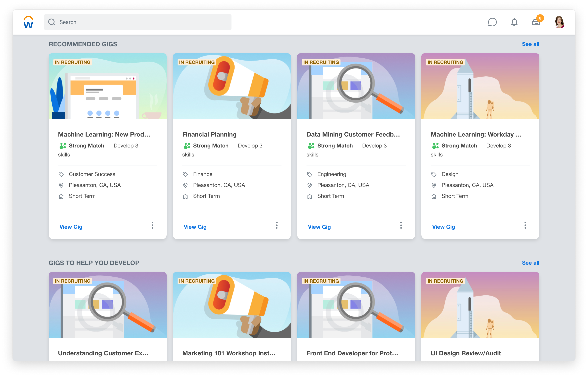Viewport: 588px width, 377px height.
Task: Open the user profile avatar
Action: [559, 22]
